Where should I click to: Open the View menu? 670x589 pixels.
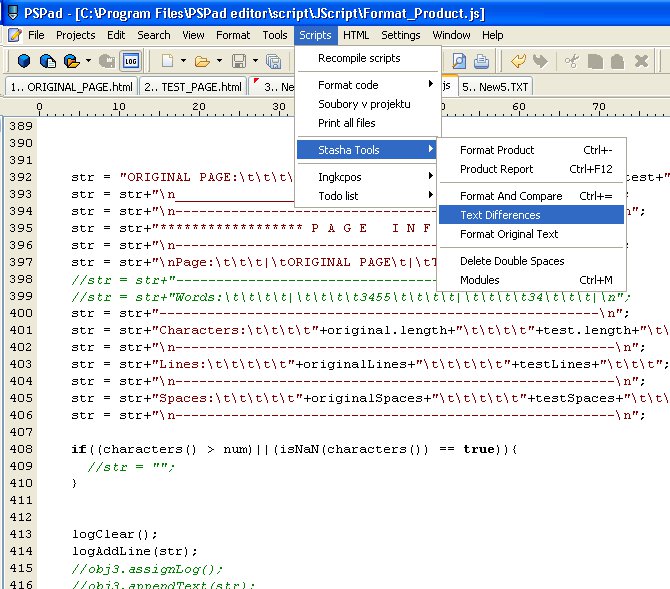193,35
